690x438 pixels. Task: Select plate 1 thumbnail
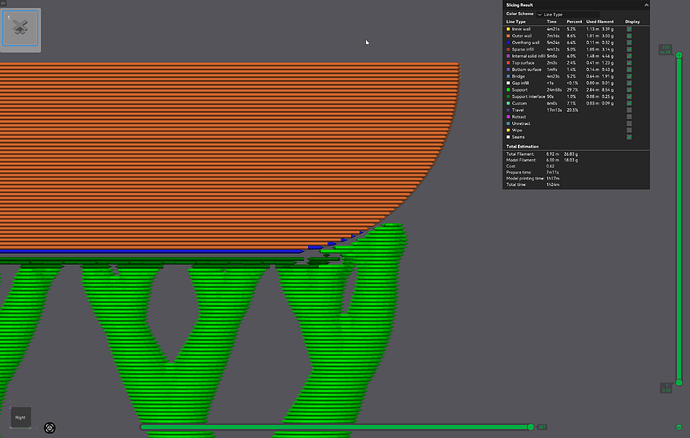point(20,28)
